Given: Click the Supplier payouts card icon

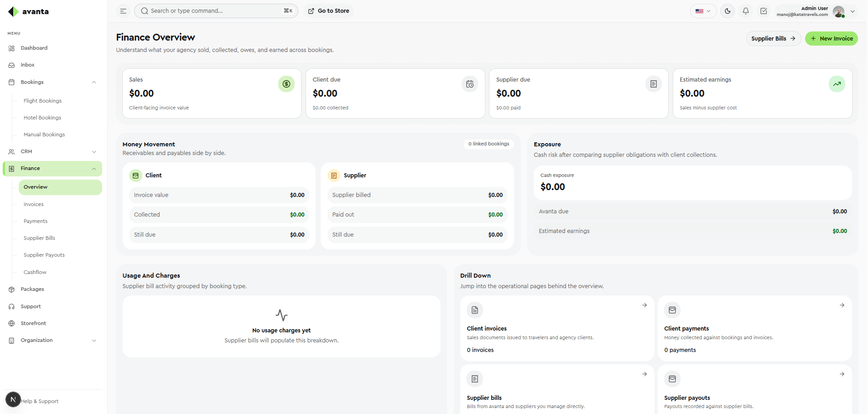Looking at the screenshot, I should point(672,379).
